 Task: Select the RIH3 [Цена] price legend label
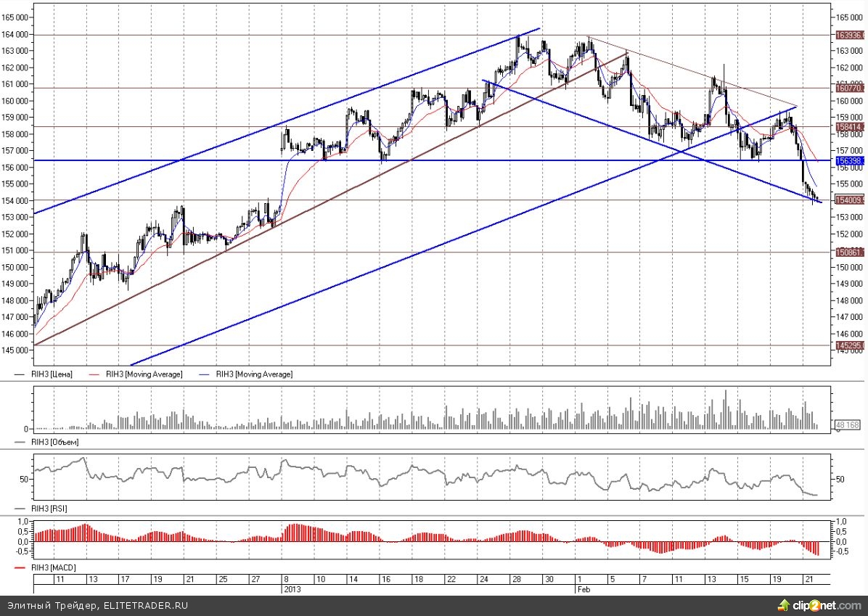52,374
